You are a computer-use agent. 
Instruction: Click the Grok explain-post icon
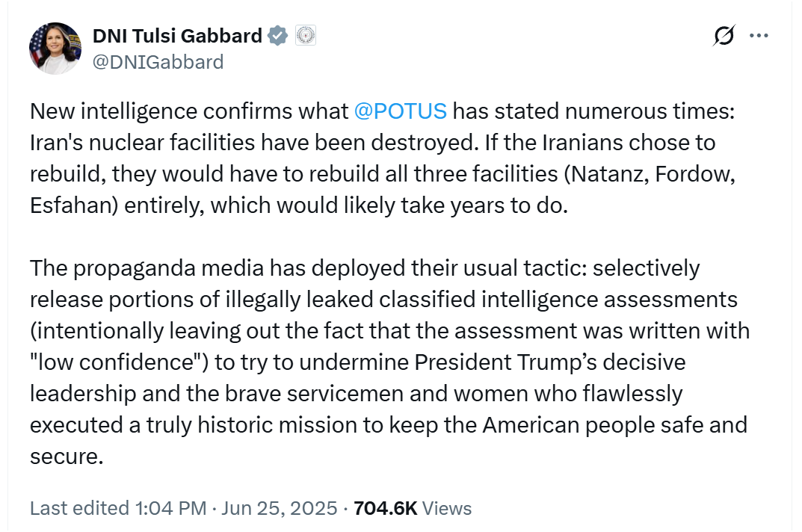pyautogui.click(x=724, y=35)
